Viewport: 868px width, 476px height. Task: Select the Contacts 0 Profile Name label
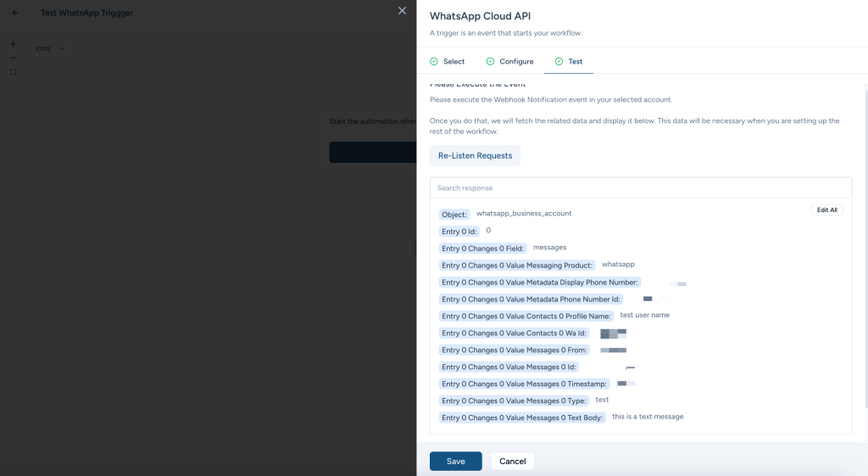pyautogui.click(x=526, y=316)
